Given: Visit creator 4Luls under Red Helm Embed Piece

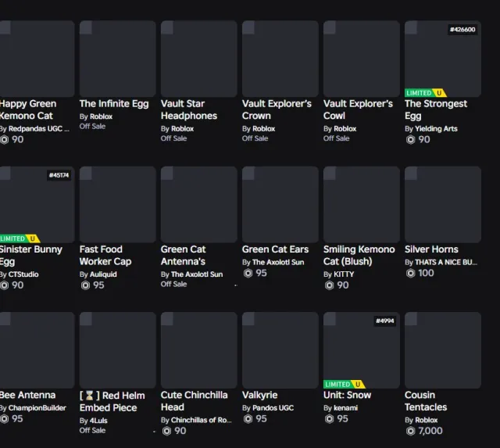Looking at the screenshot, I should pyautogui.click(x=98, y=421).
